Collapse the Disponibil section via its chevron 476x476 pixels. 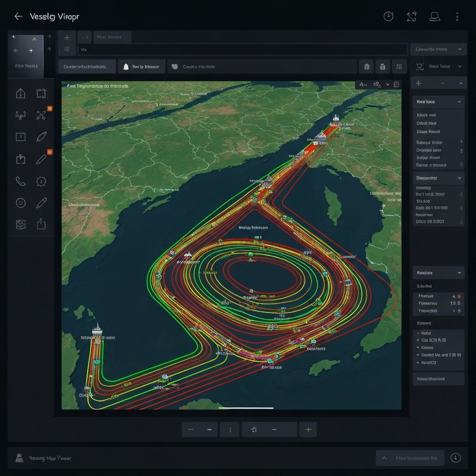coord(460,178)
